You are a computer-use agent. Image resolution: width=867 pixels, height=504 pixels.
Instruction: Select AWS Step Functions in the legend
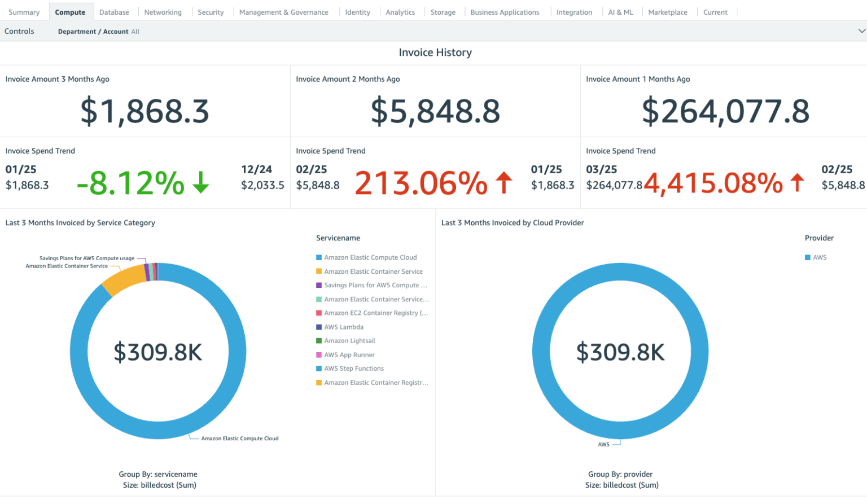click(319, 368)
